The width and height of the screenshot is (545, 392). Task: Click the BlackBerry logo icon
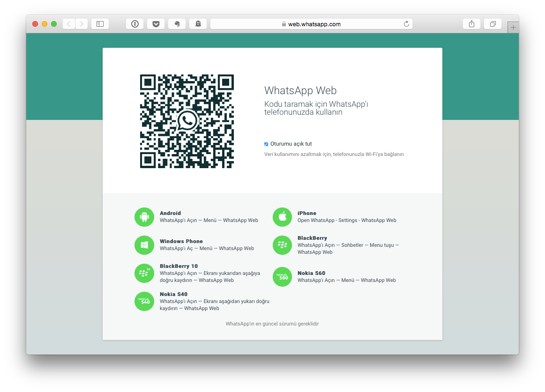[x=282, y=245]
